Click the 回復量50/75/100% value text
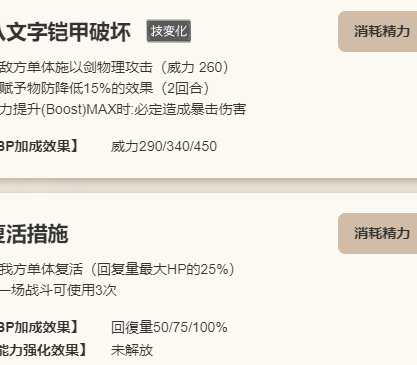The image size is (417, 365). click(169, 327)
